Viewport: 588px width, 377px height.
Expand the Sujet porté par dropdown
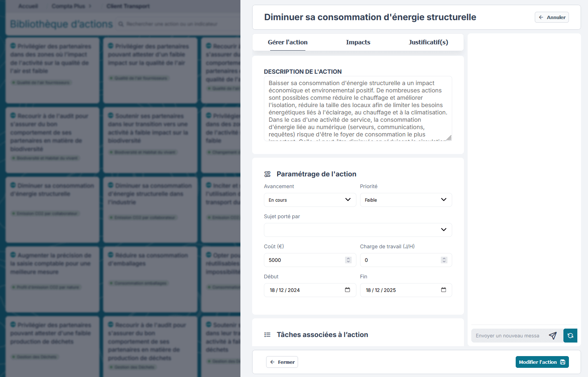tap(358, 230)
